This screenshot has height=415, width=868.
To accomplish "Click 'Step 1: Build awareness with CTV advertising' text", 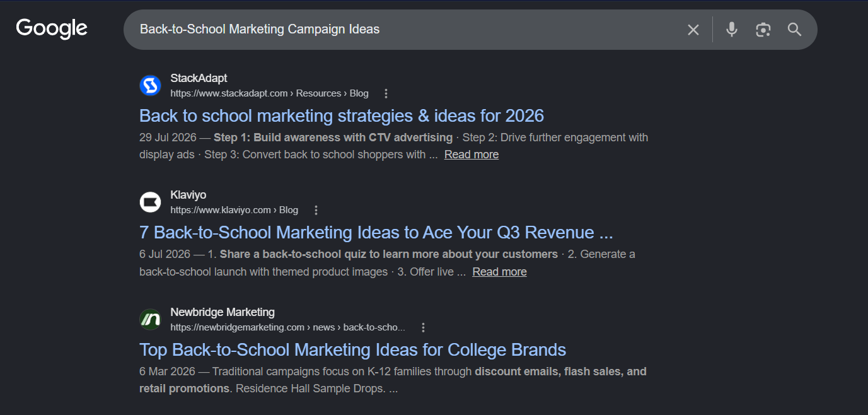I will [333, 137].
